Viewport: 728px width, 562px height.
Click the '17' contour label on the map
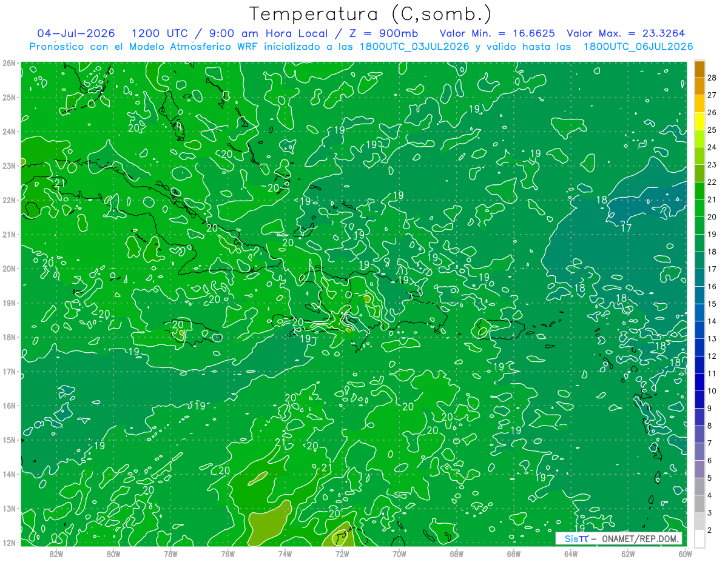click(x=626, y=228)
